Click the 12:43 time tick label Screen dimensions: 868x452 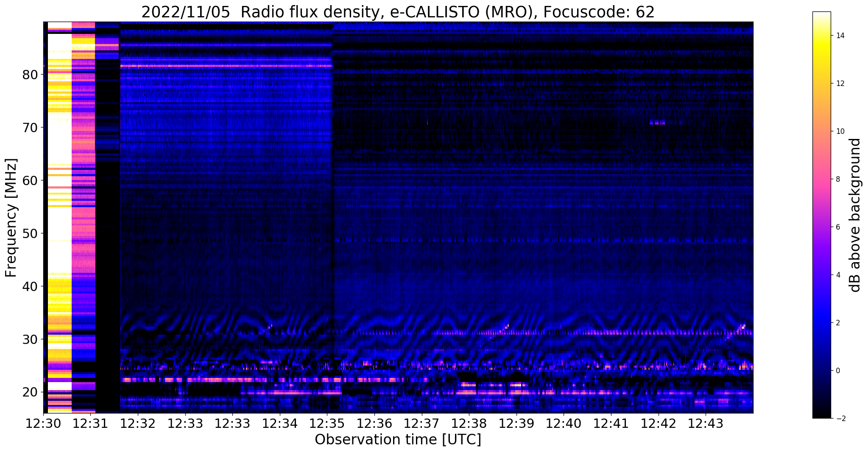(x=706, y=424)
